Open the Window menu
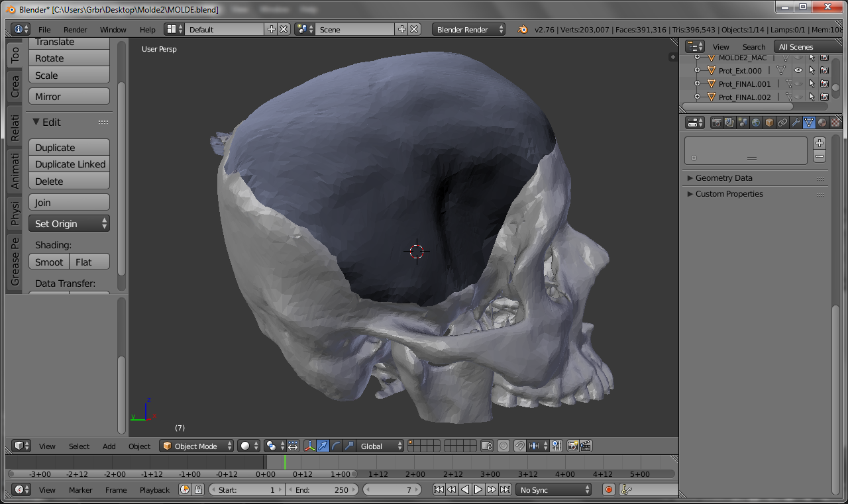This screenshot has height=504, width=848. [x=113, y=30]
